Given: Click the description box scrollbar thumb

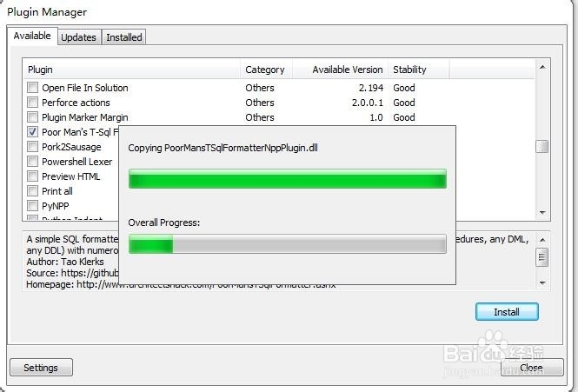Looking at the screenshot, I should point(542,257).
